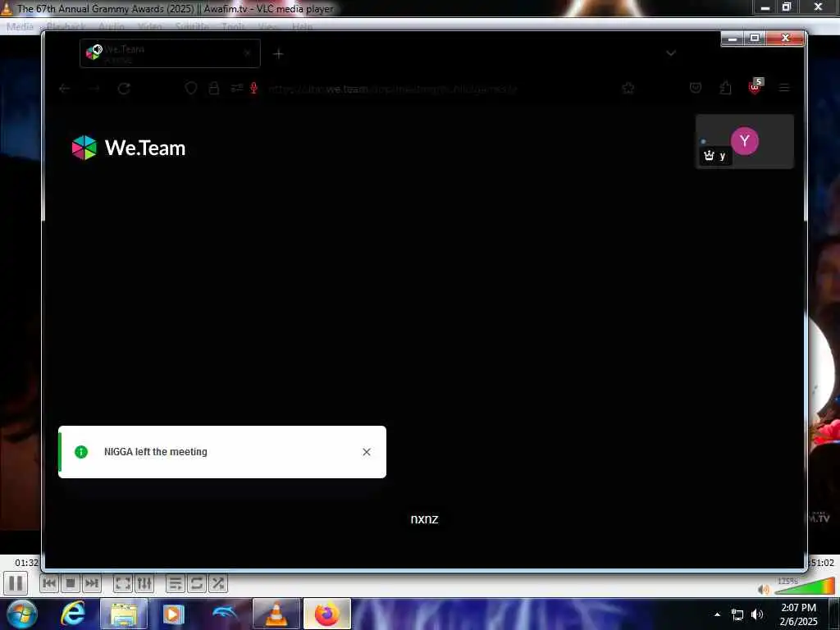Click VLC elapsed time 01:32
The width and height of the screenshot is (840, 630).
pos(27,563)
